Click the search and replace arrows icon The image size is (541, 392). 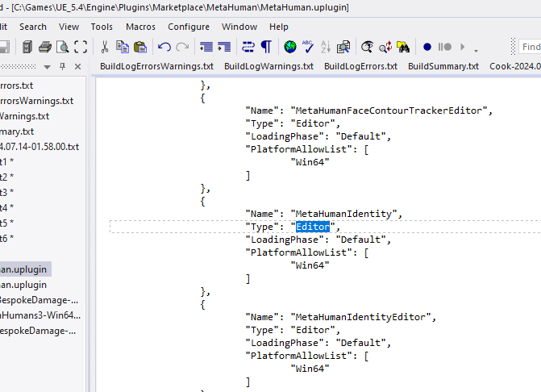[385, 47]
